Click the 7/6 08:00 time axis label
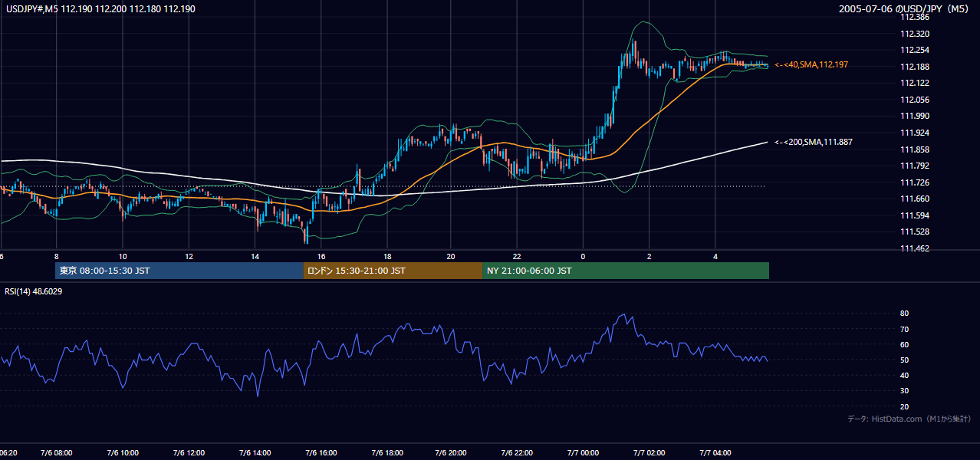The width and height of the screenshot is (980, 460). (56, 453)
